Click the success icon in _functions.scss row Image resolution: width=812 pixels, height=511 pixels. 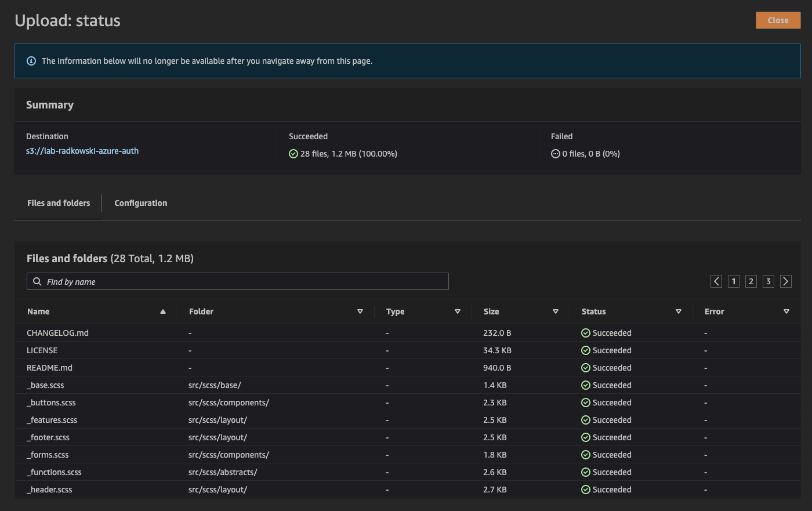pos(586,472)
